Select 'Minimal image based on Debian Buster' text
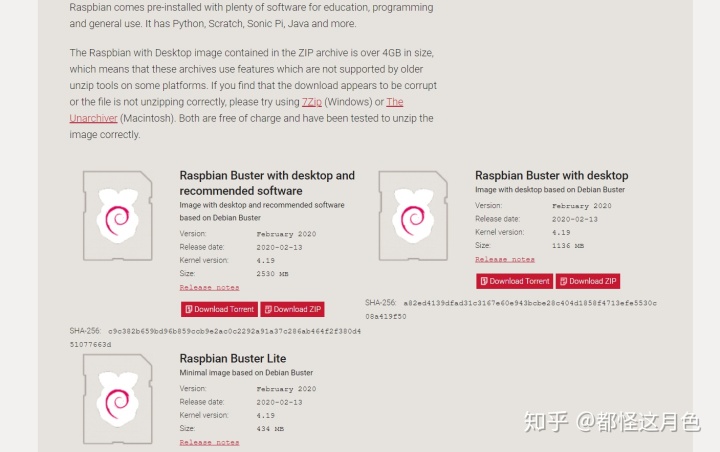The width and height of the screenshot is (720, 452). [x=246, y=373]
